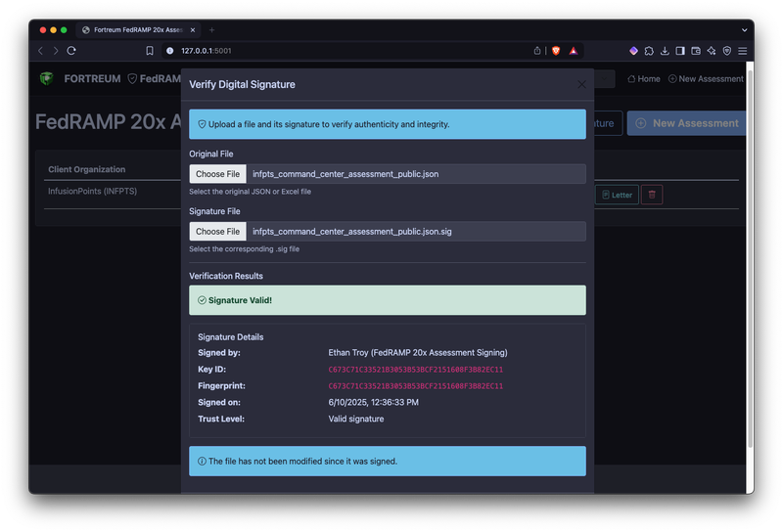This screenshot has height=532, width=783.
Task: Click the FORTREUM brand text
Action: coord(92,78)
